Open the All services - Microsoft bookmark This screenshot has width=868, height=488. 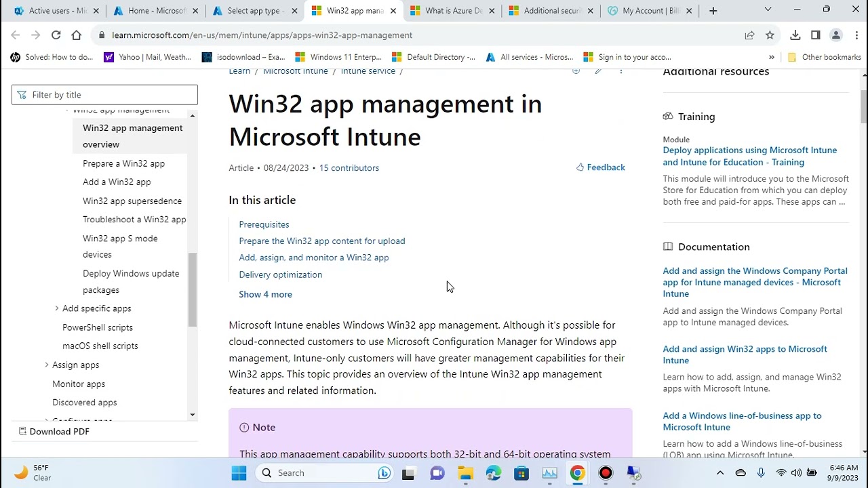pos(530,57)
